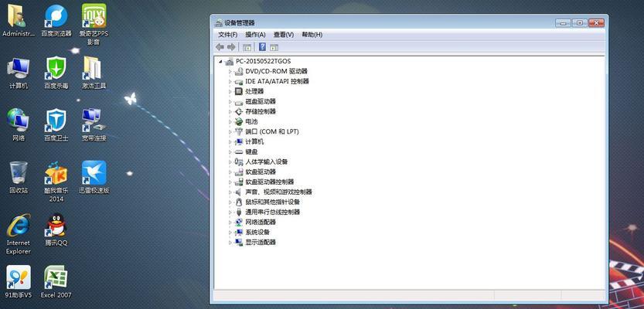Select the 鼠标和其他指针设备 item
Screen dimensions: 644x309
(272, 202)
